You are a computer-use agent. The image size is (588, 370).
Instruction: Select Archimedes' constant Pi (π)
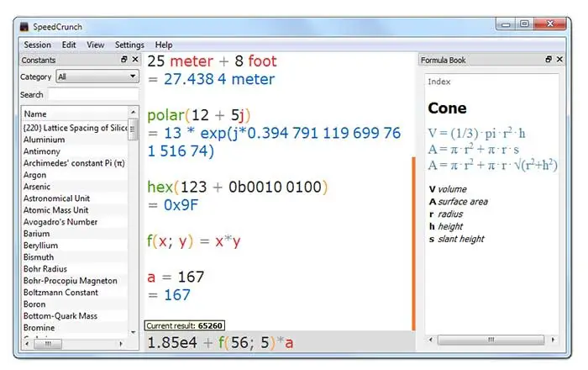coord(75,163)
